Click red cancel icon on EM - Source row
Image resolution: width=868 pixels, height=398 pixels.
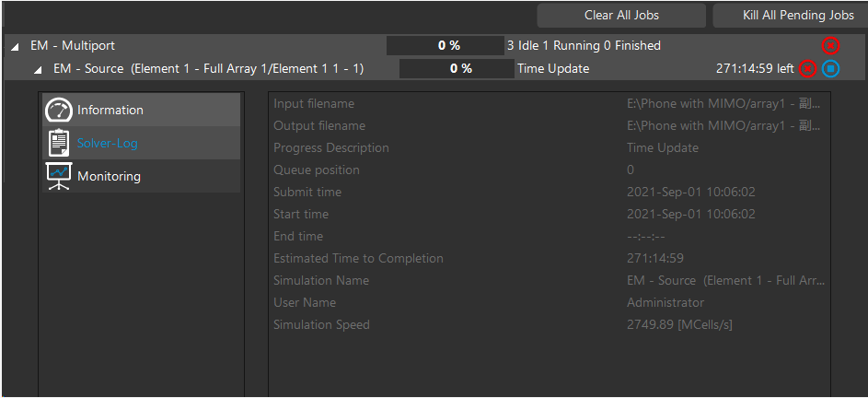[x=807, y=68]
